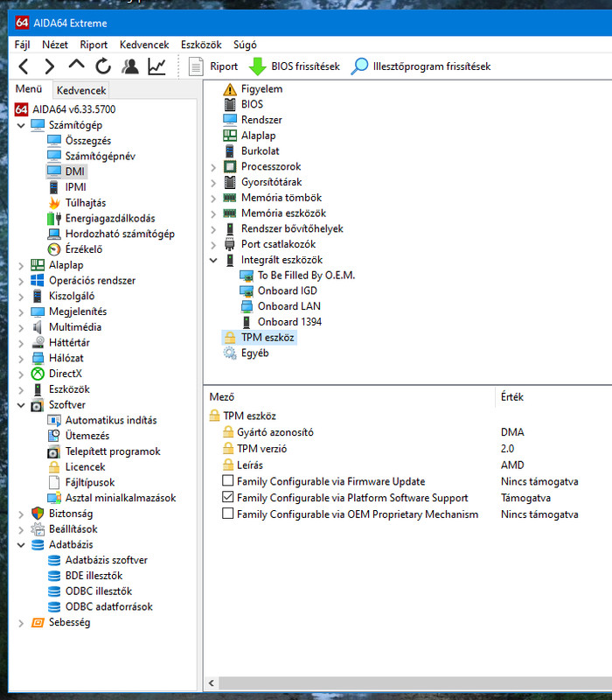This screenshot has height=700, width=612.
Task: Click the TPM eszköz lock icon in list
Action: tap(230, 338)
